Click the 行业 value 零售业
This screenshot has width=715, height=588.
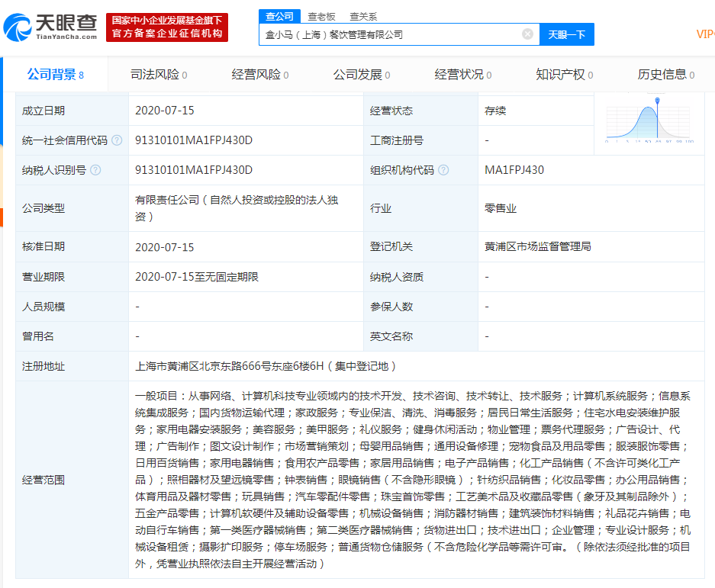pos(501,208)
